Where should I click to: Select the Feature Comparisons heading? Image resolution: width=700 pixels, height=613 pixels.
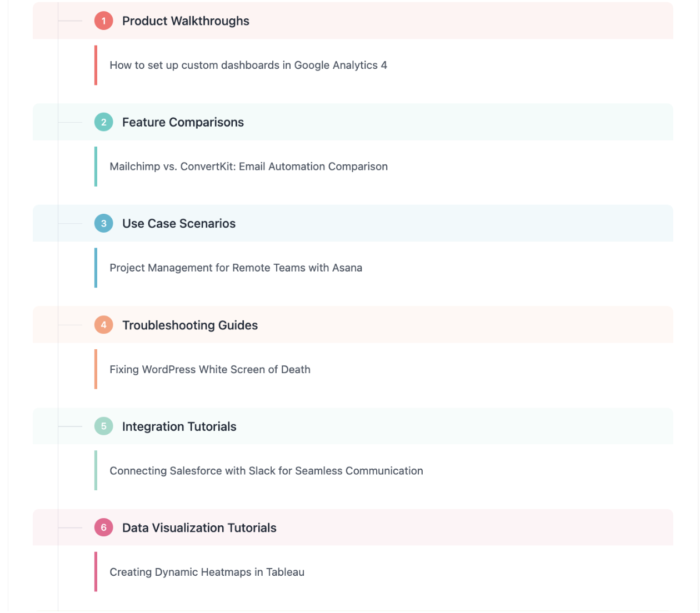pyautogui.click(x=183, y=122)
